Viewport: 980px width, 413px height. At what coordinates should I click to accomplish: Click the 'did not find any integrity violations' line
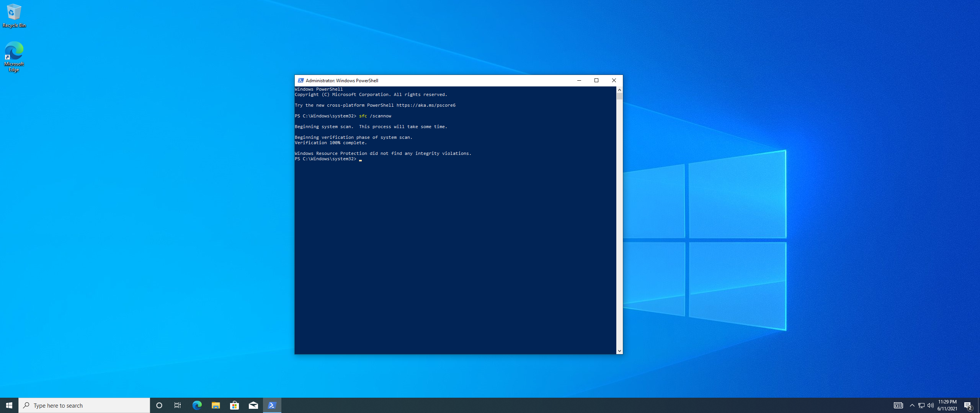[x=383, y=153]
